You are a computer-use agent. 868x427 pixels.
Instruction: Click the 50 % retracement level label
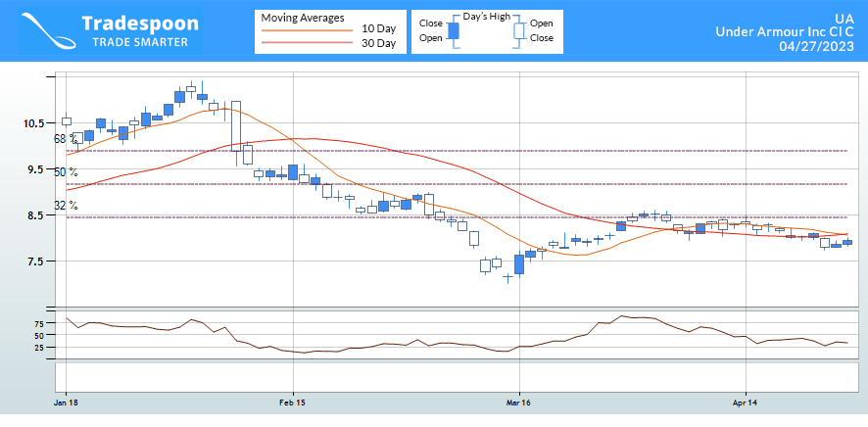[x=66, y=172]
